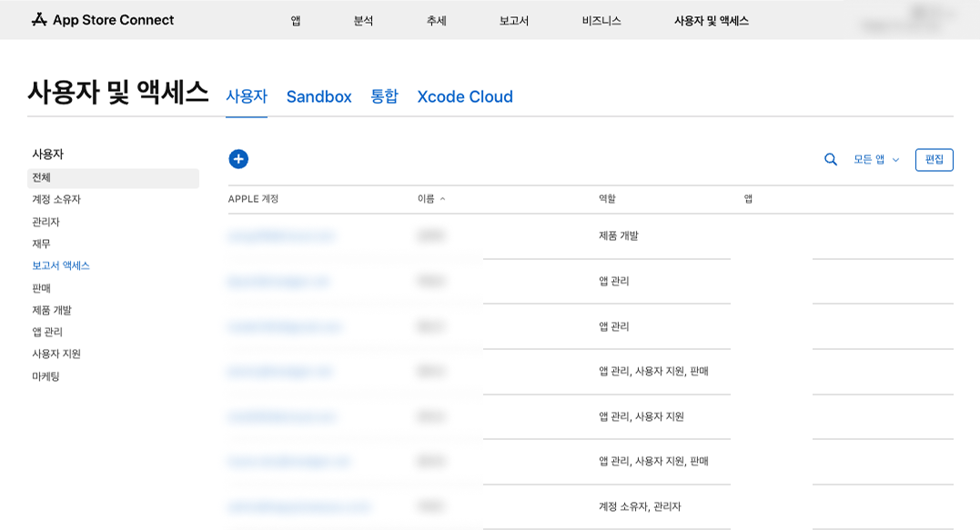Select 보고서 액세스 in the sidebar
This screenshot has width=980, height=530.
point(61,266)
